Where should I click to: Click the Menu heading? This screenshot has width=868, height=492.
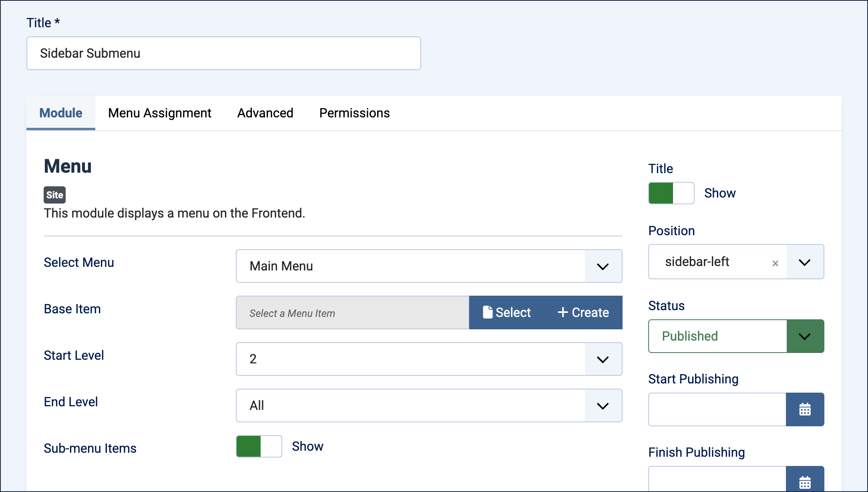(68, 166)
